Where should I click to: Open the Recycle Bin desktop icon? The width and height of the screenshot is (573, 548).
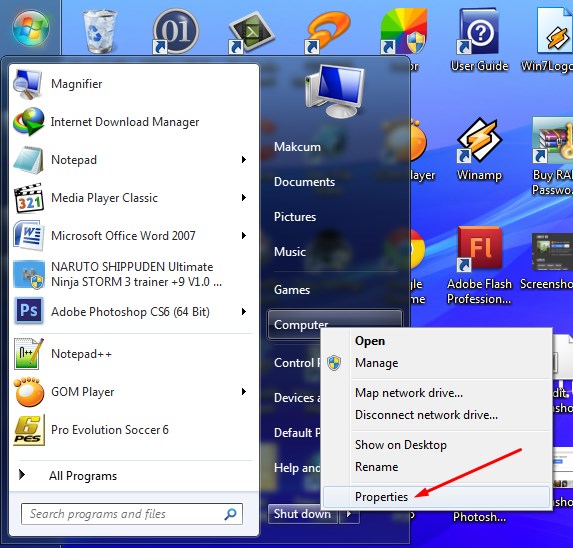[100, 31]
